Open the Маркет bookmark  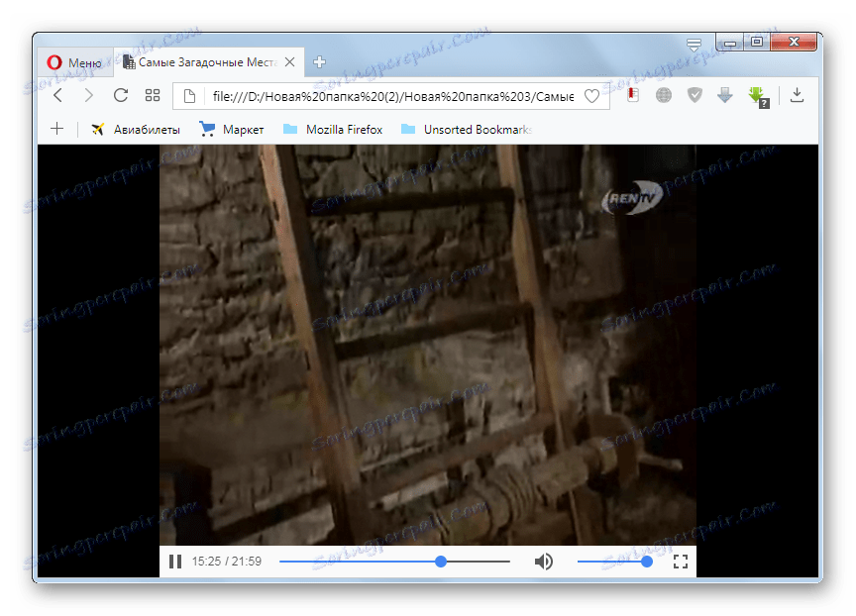coord(232,130)
